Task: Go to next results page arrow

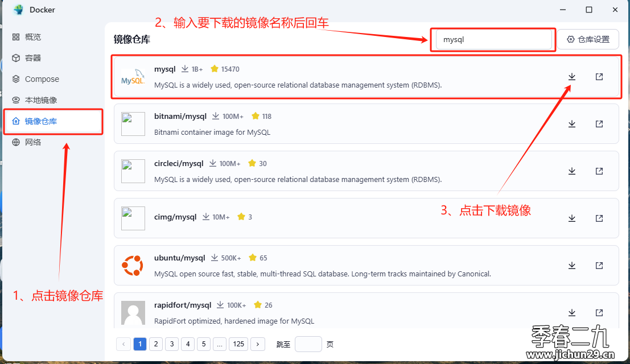Action: (258, 344)
